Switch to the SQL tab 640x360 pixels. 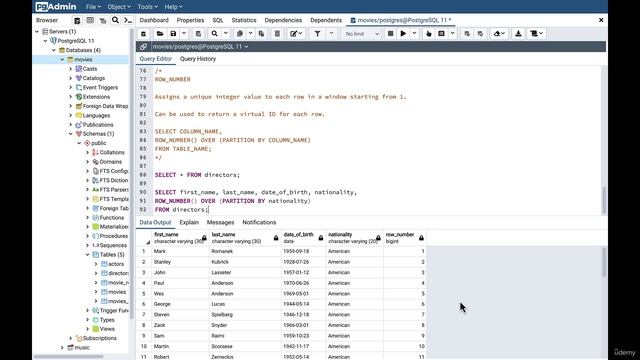218,20
